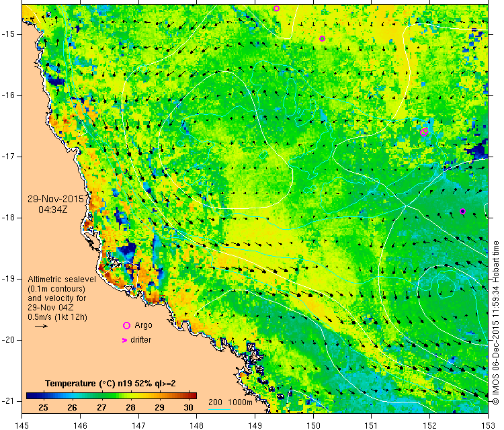
Task: Click the Argo legend circle marker
Action: coord(126,326)
